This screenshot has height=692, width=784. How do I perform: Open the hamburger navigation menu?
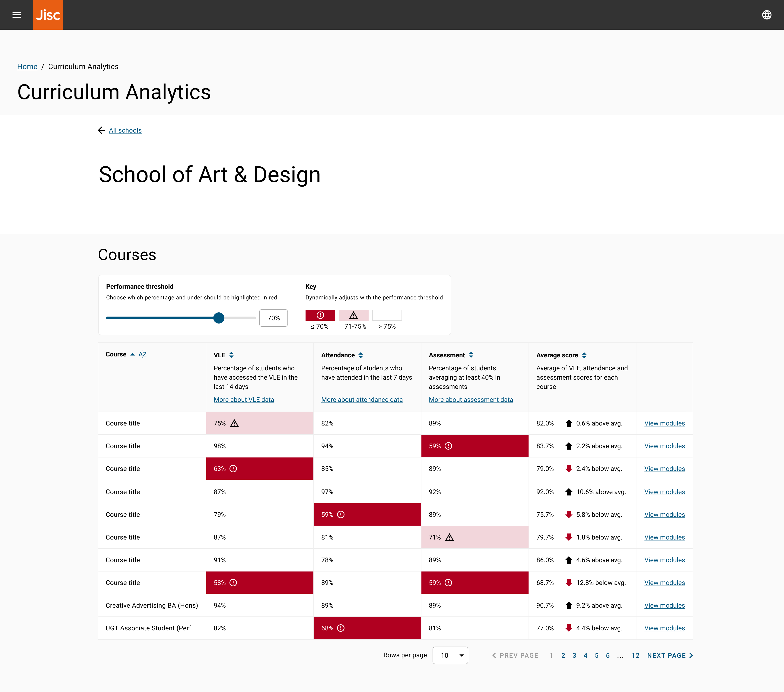(x=16, y=15)
